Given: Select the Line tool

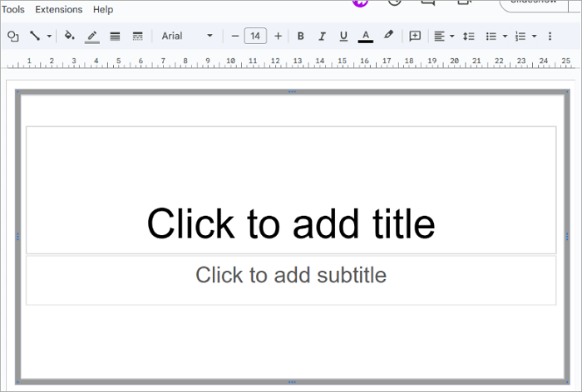Looking at the screenshot, I should pyautogui.click(x=35, y=36).
